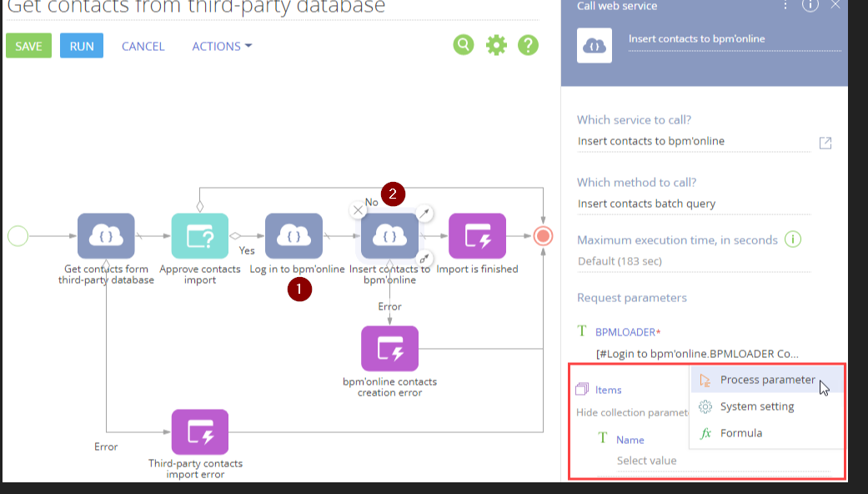Click the info icon in panel header
This screenshot has width=868, height=494.
click(x=810, y=6)
